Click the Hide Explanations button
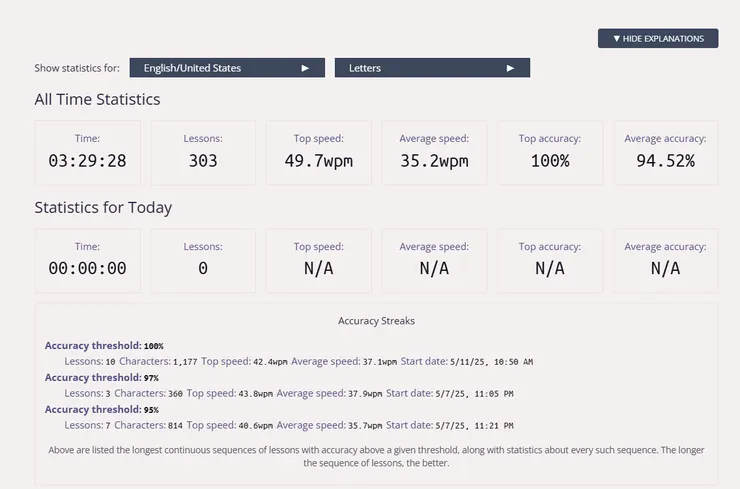Viewport: 740px width, 489px height. click(658, 39)
